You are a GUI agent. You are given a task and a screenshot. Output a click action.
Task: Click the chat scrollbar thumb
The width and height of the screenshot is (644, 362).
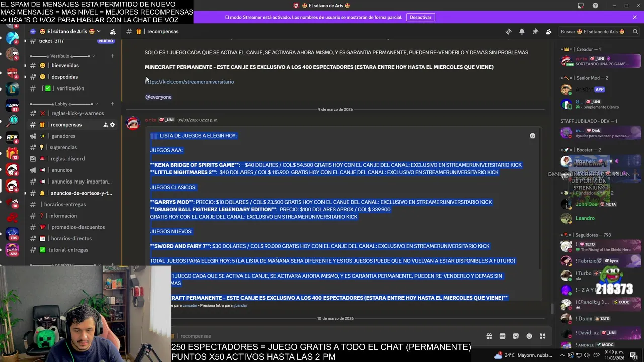click(552, 308)
